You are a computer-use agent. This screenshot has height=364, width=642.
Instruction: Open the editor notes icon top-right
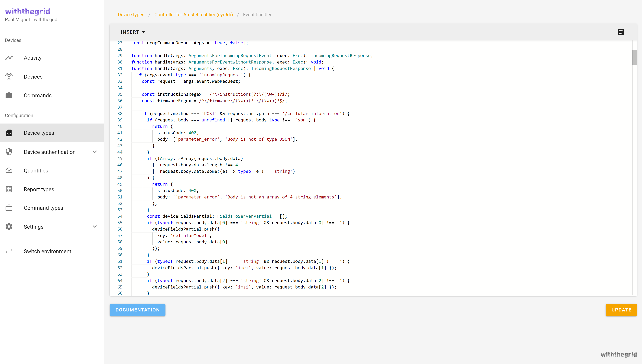click(x=621, y=32)
